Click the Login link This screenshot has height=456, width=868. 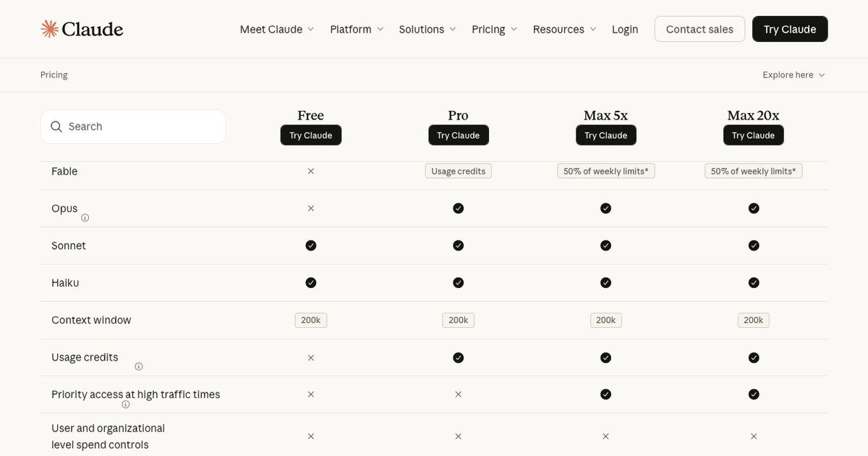point(625,29)
